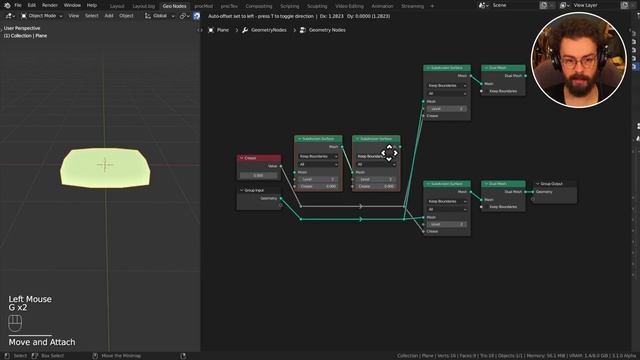Image resolution: width=640 pixels, height=360 pixels.
Task: Click the View Layer name field
Action: coord(596,5)
